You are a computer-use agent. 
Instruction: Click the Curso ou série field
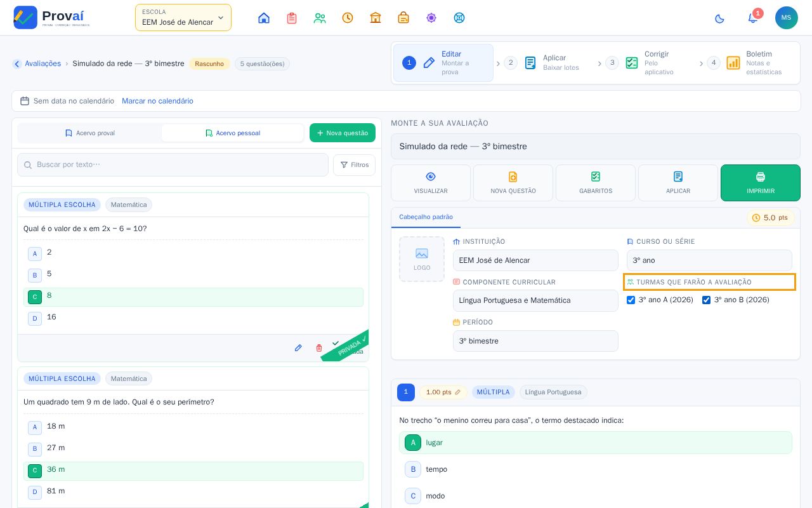pyautogui.click(x=709, y=260)
